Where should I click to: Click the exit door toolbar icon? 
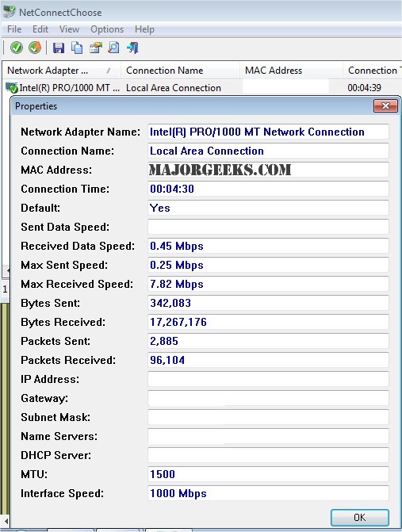(x=132, y=48)
